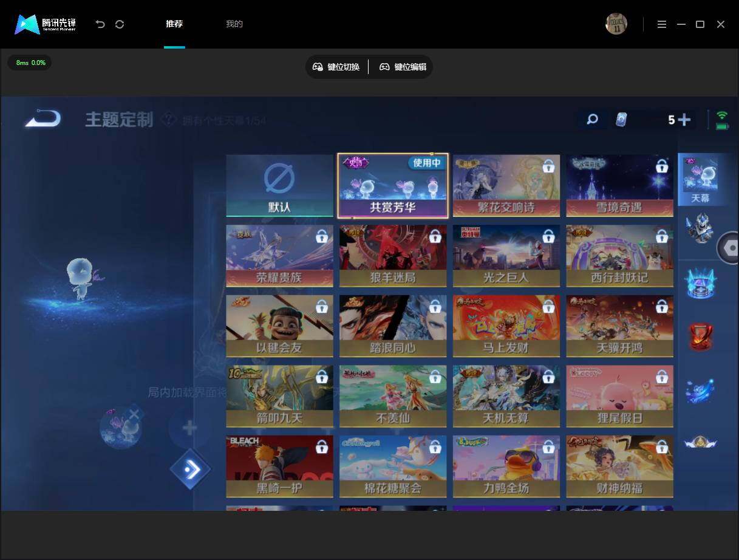
Task: Switch to the 推荐 tab
Action: point(174,24)
